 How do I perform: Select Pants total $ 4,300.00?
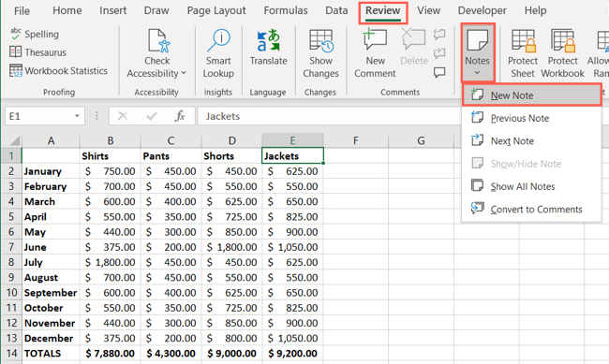click(171, 353)
